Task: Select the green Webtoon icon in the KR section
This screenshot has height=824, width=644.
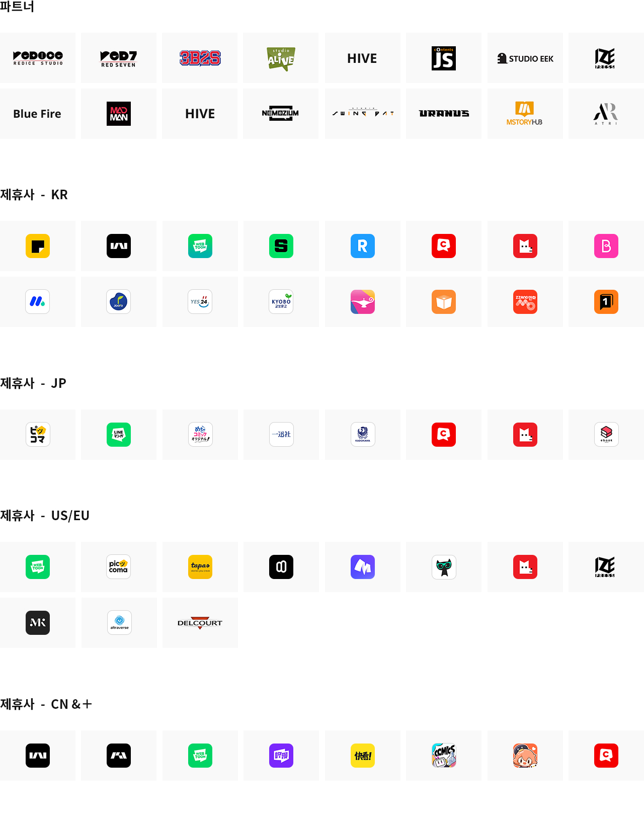Action: [x=200, y=246]
